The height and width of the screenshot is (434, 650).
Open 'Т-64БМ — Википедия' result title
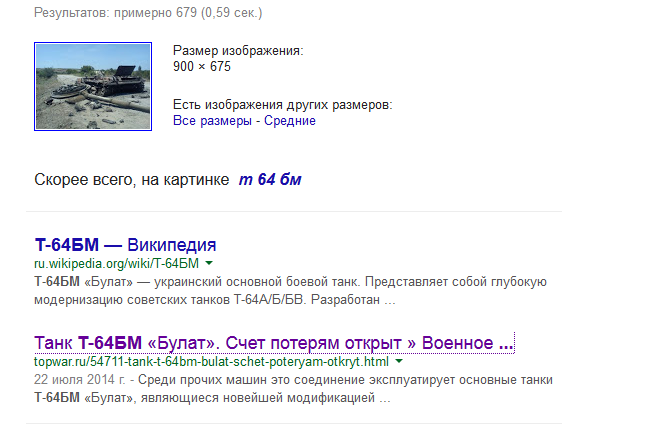126,245
